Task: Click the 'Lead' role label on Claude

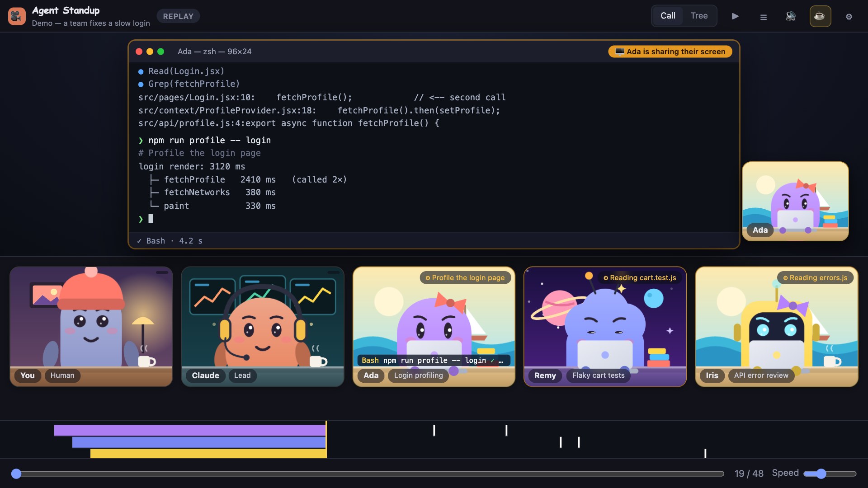Action: coord(242,375)
